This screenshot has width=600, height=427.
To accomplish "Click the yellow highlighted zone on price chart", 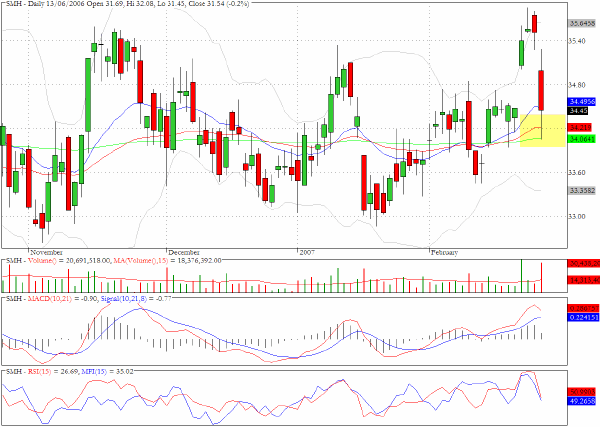I will point(543,130).
